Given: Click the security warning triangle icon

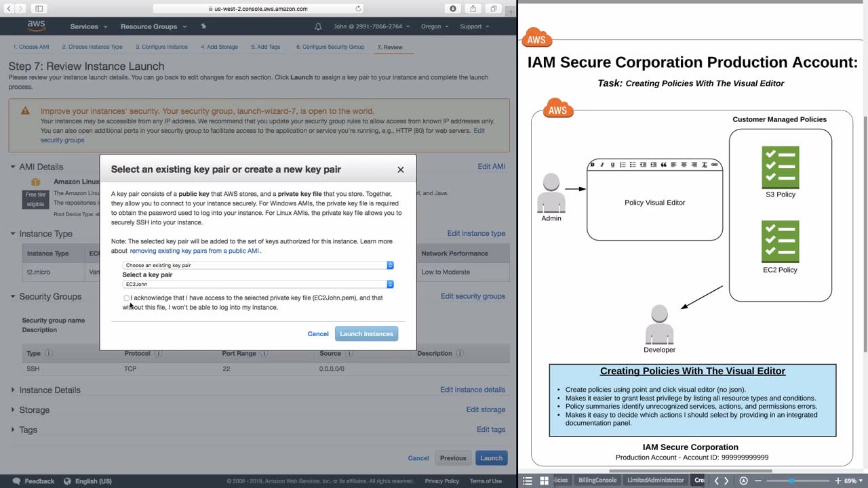Looking at the screenshot, I should 25,110.
